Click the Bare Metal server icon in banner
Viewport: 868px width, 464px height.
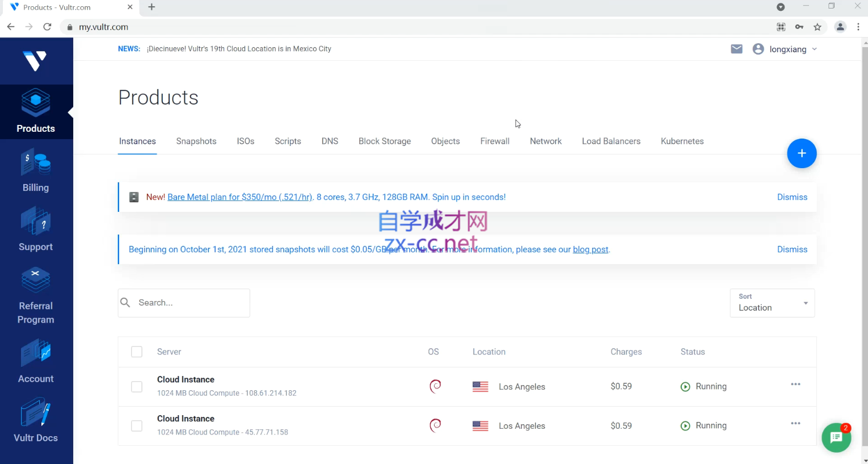tap(134, 197)
